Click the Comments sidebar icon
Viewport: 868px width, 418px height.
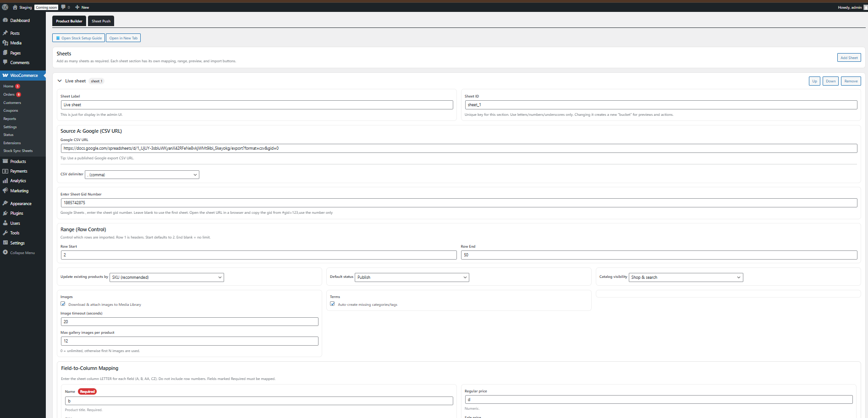click(x=6, y=62)
